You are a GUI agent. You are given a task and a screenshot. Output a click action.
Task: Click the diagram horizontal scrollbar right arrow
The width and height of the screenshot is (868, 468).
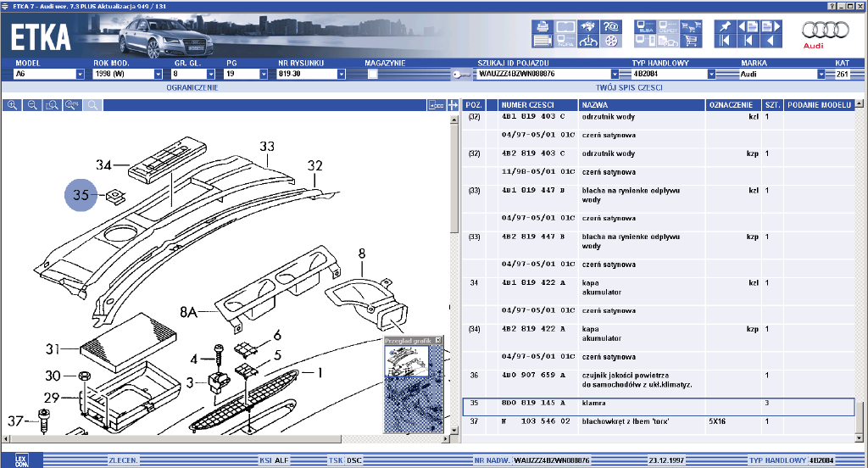(x=446, y=438)
